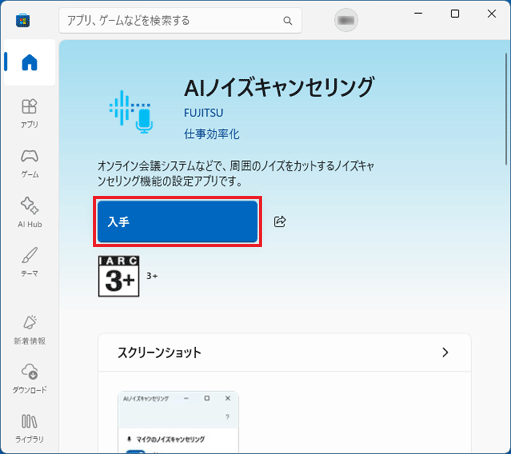Open the app screenshot thumbnail
The width and height of the screenshot is (511, 454).
click(x=178, y=422)
